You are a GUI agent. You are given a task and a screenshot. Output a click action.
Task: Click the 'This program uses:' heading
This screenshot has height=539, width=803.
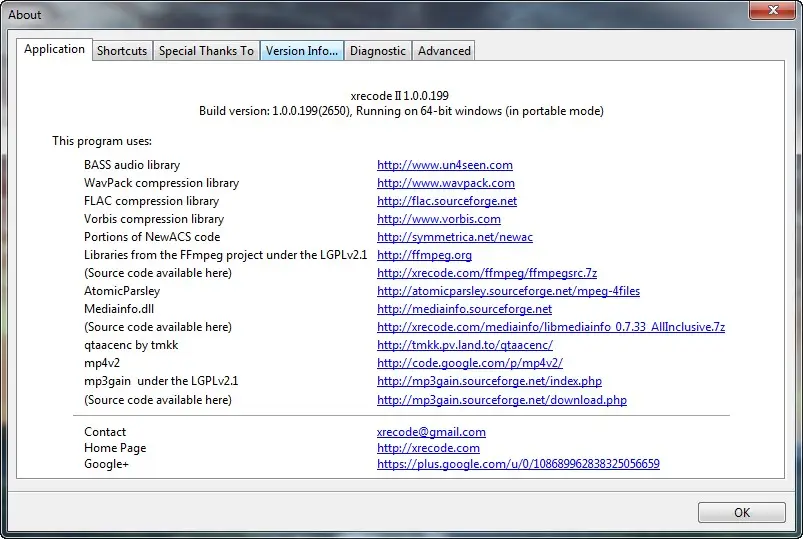point(102,141)
